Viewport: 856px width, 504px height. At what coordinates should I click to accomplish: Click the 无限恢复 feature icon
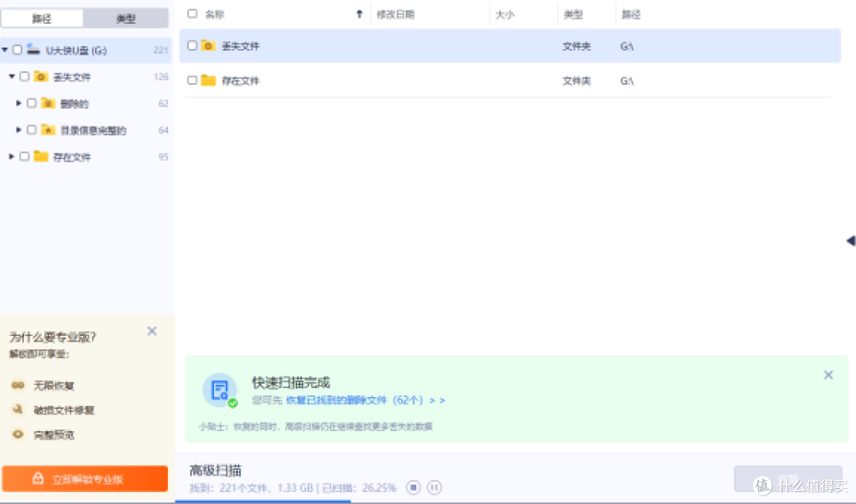tap(18, 385)
